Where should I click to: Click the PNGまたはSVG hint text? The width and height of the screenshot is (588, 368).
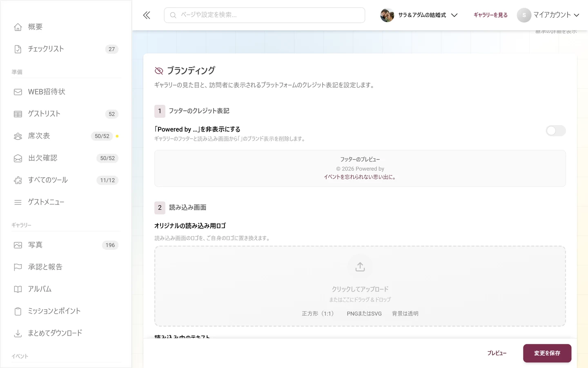[x=364, y=314]
